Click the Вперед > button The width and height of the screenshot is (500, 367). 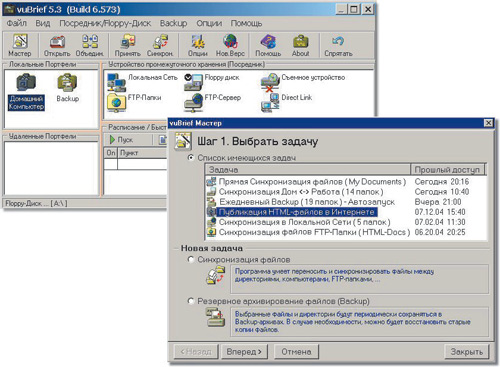click(244, 352)
